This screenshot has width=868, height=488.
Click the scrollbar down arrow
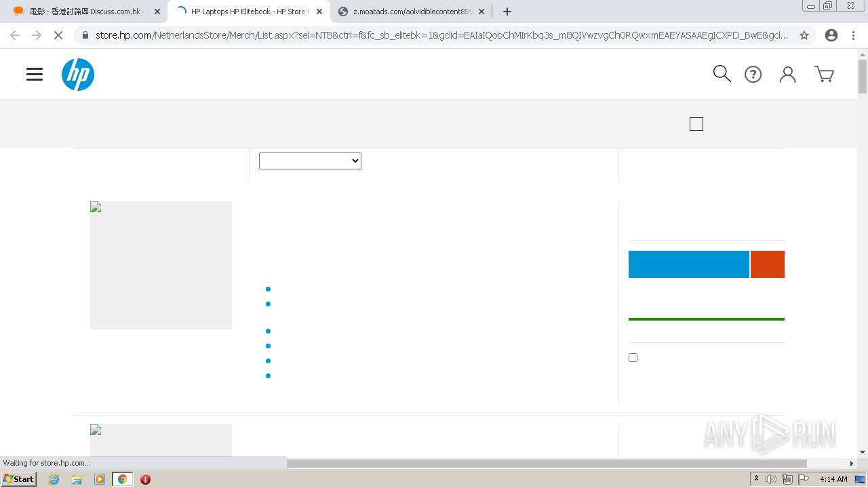click(x=863, y=452)
